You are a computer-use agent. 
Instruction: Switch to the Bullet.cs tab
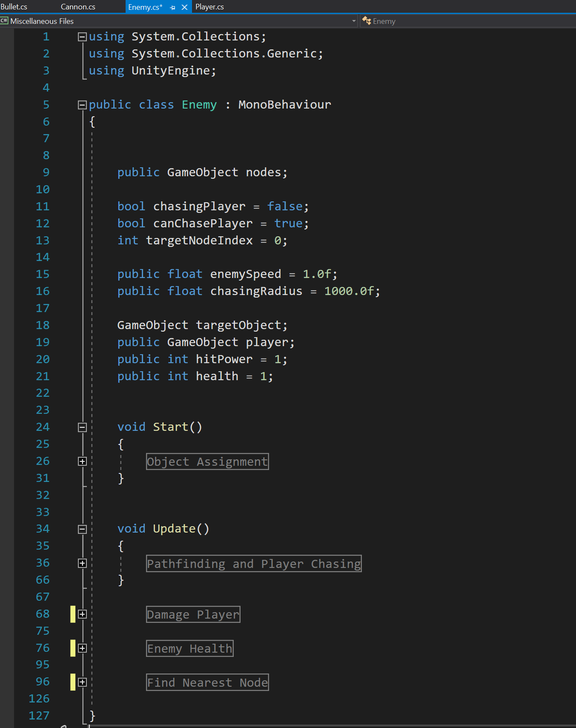tap(14, 7)
